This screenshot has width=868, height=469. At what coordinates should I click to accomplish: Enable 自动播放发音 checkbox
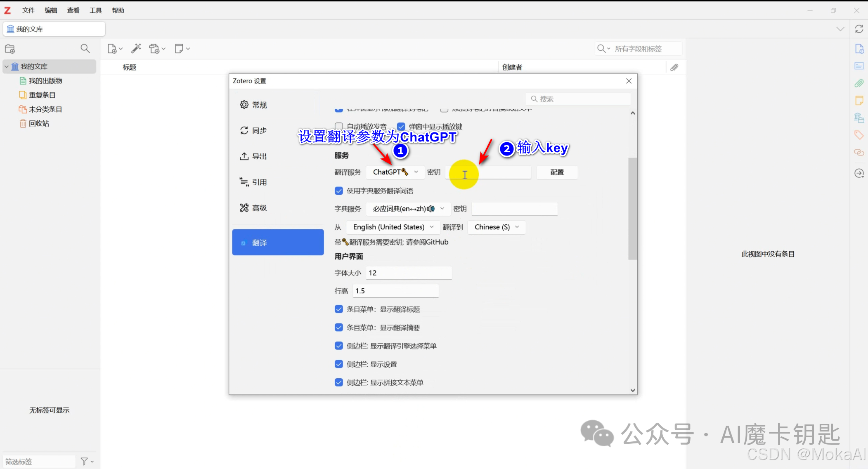(x=338, y=126)
